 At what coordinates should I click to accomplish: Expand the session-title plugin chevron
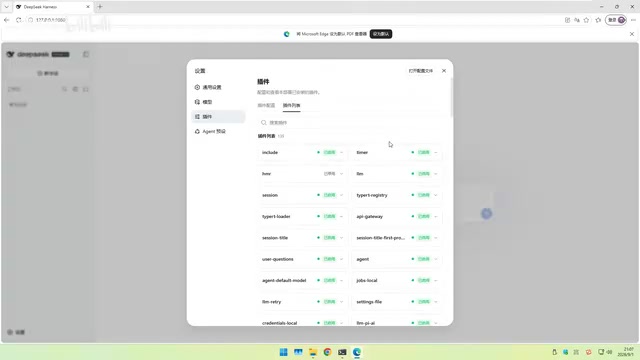tap(342, 238)
